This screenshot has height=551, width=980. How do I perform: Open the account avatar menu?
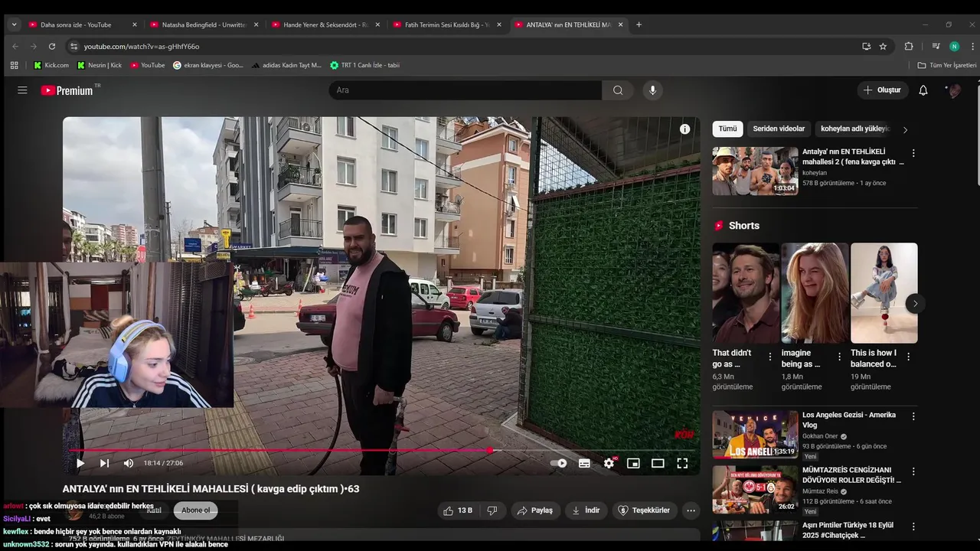pos(954,90)
